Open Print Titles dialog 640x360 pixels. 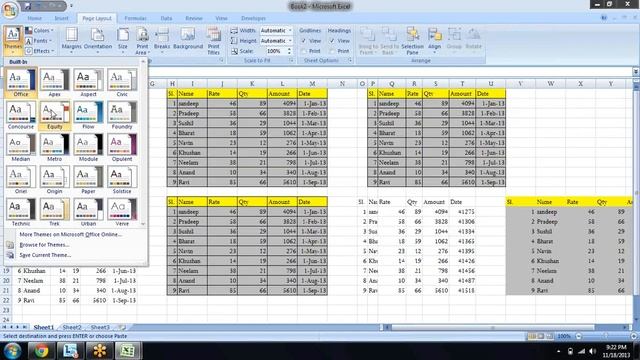click(213, 40)
